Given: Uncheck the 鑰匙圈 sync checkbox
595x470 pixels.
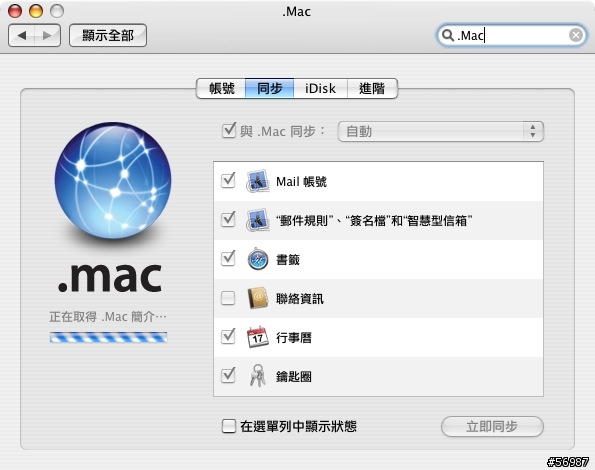Looking at the screenshot, I should (x=228, y=376).
